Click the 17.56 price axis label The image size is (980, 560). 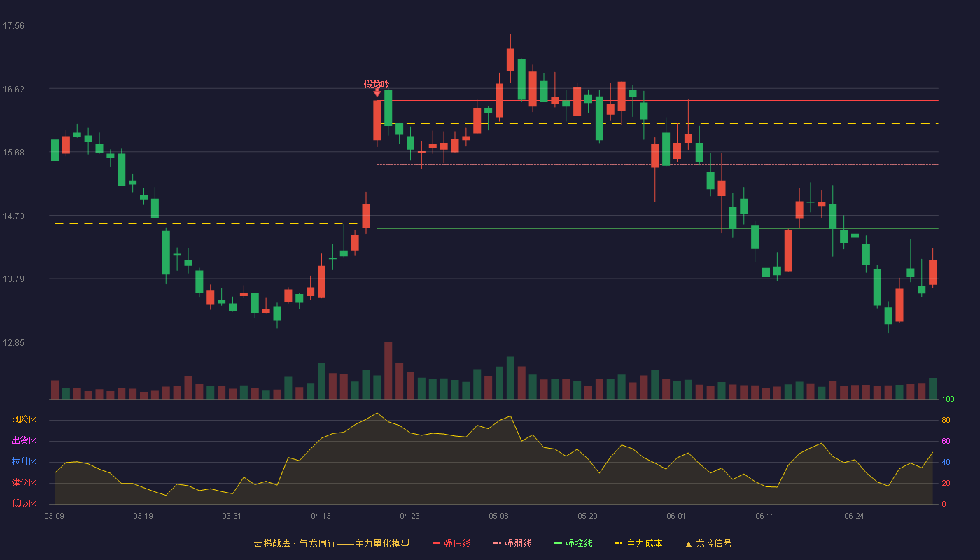[13, 26]
